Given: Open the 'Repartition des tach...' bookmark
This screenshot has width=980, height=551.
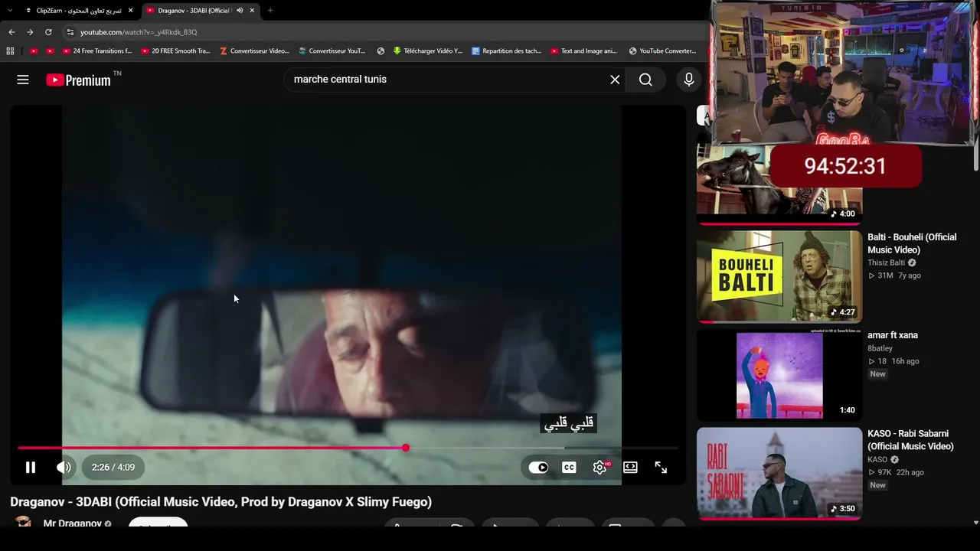Looking at the screenshot, I should coord(506,51).
